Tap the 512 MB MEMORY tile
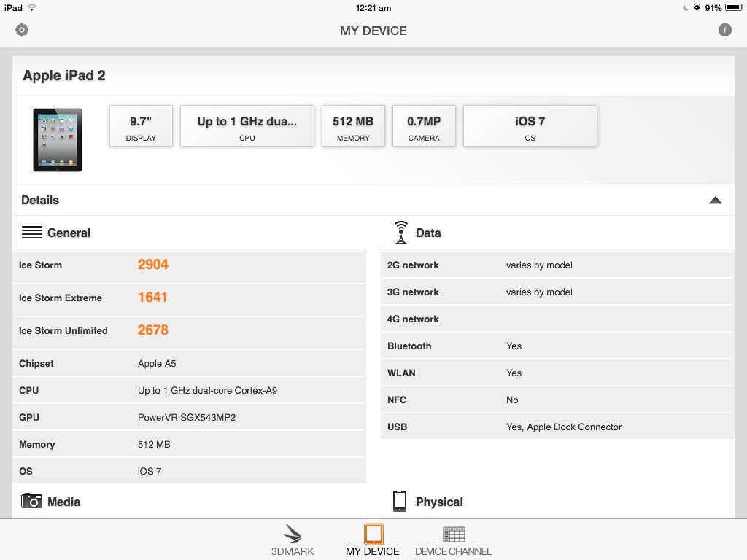 353,126
